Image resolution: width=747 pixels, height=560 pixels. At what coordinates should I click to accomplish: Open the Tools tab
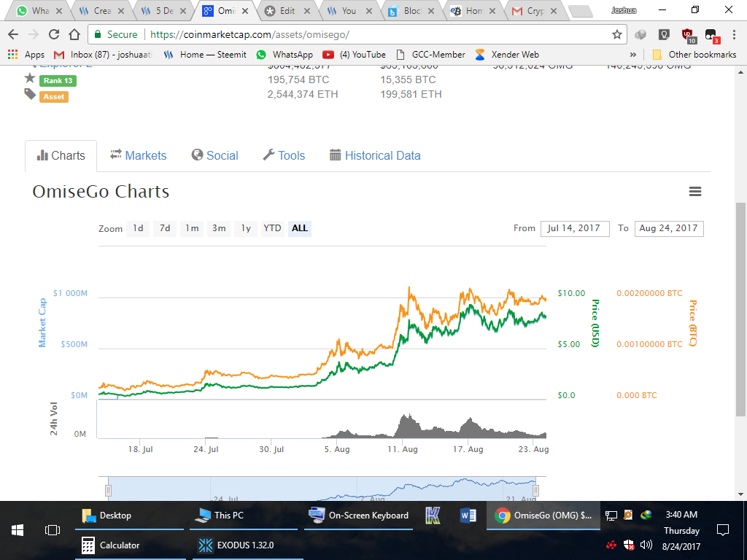click(284, 156)
